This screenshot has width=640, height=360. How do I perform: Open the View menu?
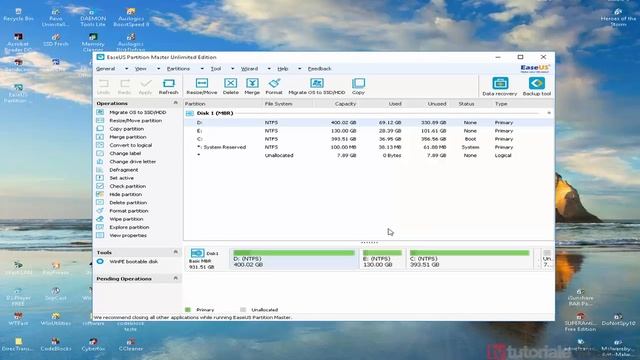140,69
